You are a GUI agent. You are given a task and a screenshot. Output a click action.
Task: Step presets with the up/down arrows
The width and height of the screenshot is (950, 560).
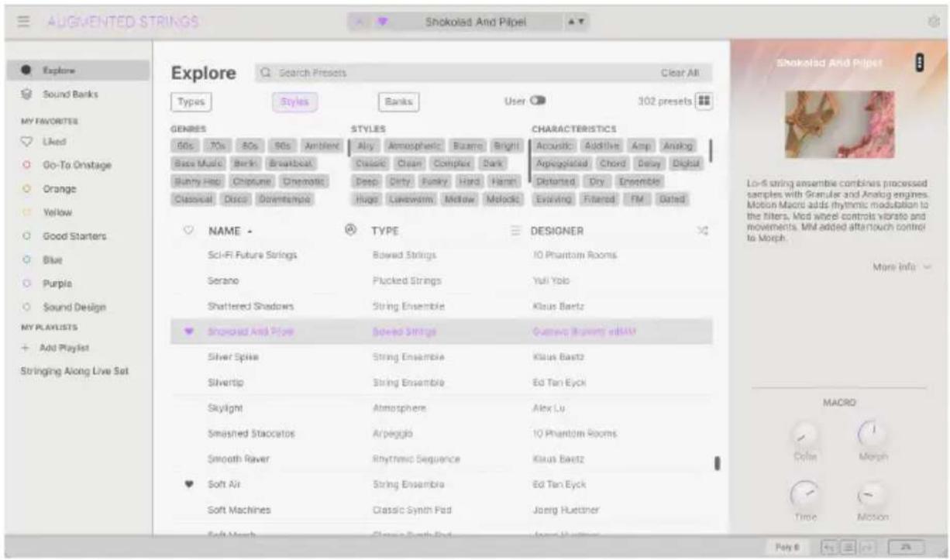click(577, 22)
